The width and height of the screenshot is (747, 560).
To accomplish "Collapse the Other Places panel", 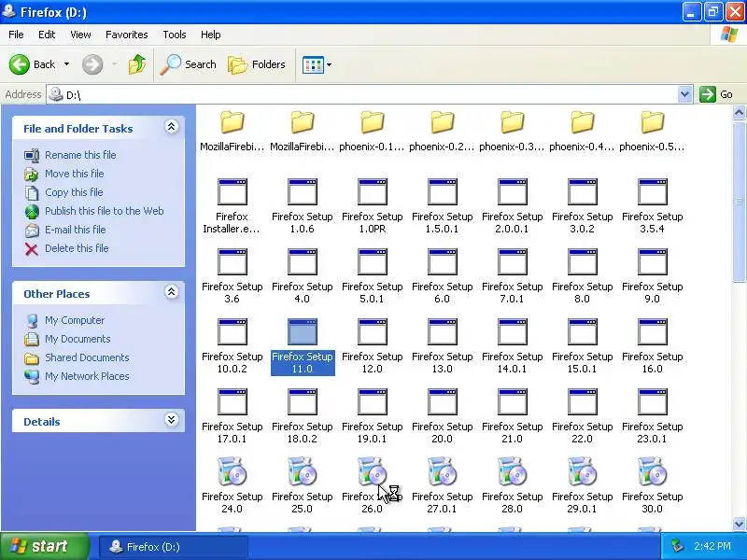I will [x=172, y=292].
